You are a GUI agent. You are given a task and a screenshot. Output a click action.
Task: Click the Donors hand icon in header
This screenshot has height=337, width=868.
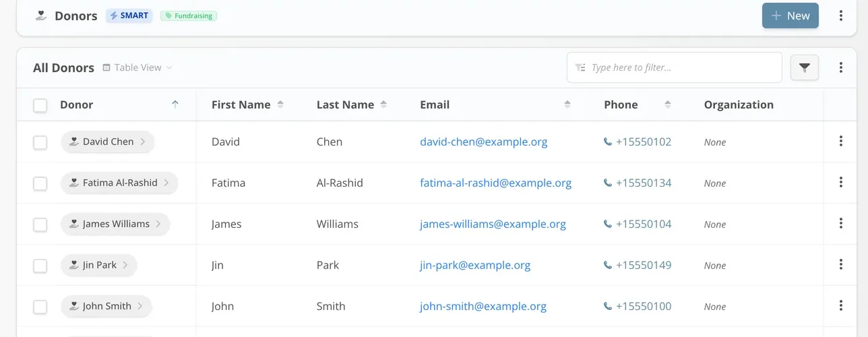[42, 16]
